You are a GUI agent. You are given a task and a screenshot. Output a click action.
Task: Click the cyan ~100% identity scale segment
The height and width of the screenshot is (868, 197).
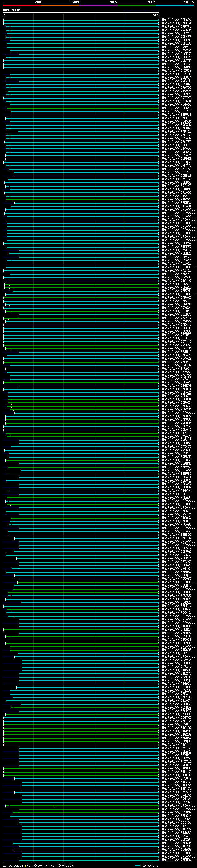(x=175, y=6)
